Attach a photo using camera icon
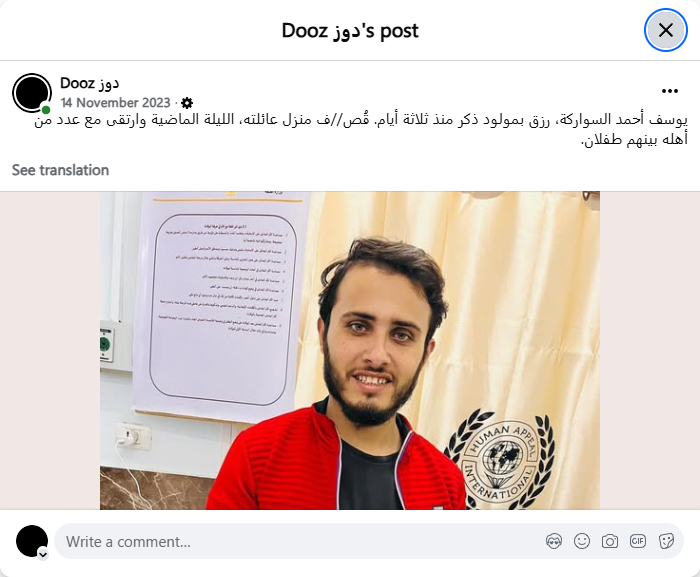Viewport: 700px width, 577px height. (610, 541)
